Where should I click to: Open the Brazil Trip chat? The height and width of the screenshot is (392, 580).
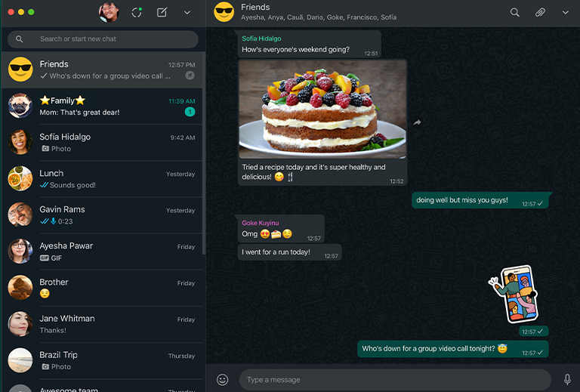(x=103, y=360)
